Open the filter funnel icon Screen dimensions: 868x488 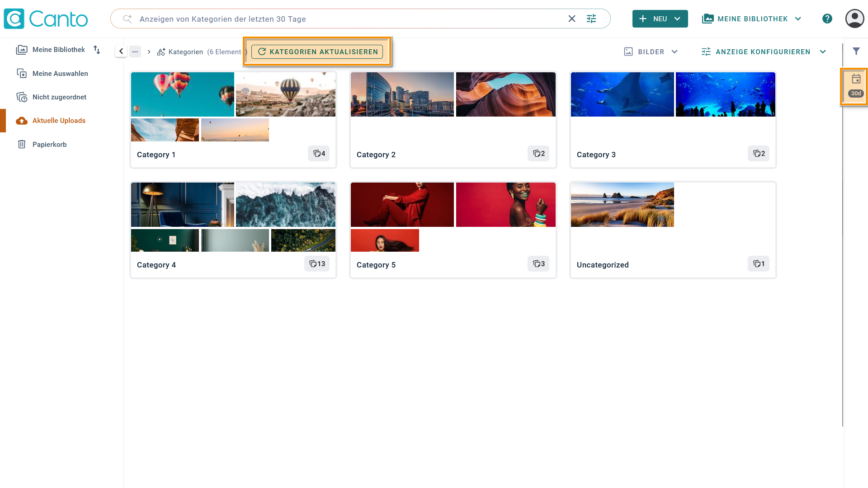pos(856,51)
